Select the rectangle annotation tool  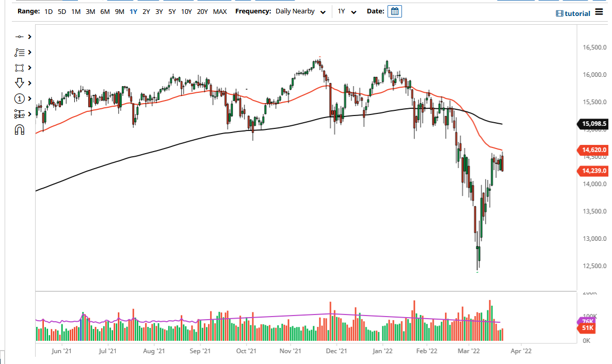point(20,68)
